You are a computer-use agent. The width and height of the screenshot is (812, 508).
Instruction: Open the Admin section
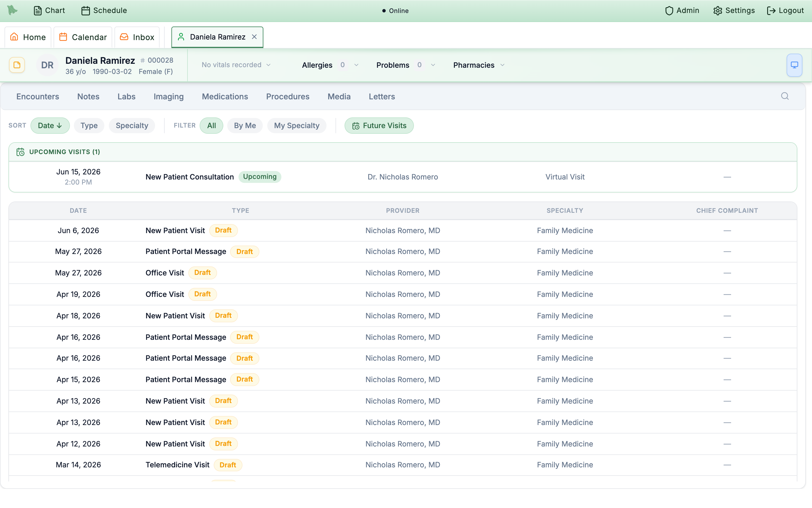click(682, 10)
